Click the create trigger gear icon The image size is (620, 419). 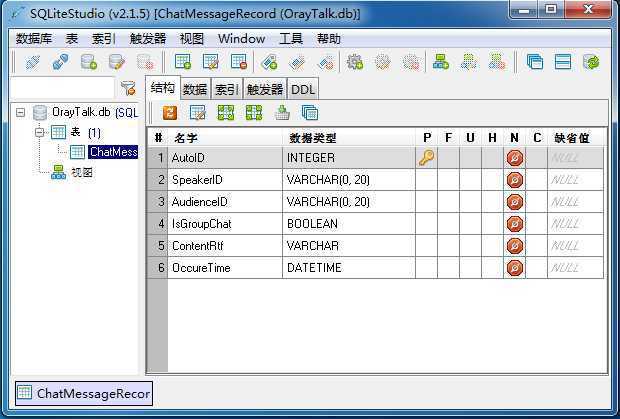[355, 62]
